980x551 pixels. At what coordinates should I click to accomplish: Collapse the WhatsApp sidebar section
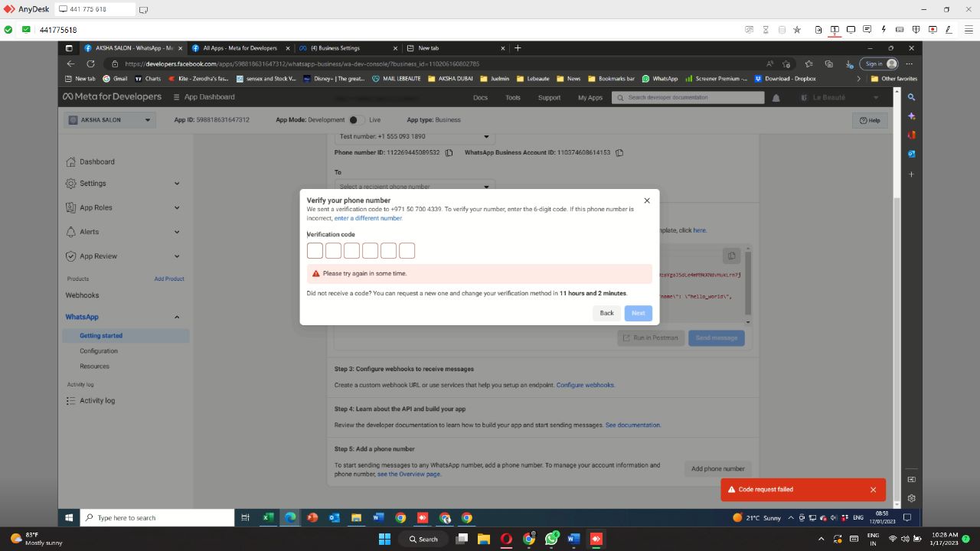(177, 317)
